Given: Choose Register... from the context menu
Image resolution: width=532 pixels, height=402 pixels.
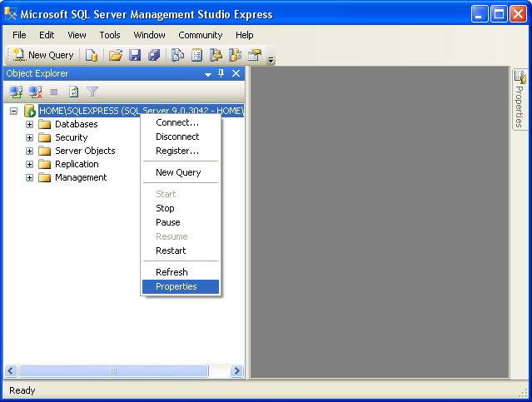Looking at the screenshot, I should (x=181, y=151).
